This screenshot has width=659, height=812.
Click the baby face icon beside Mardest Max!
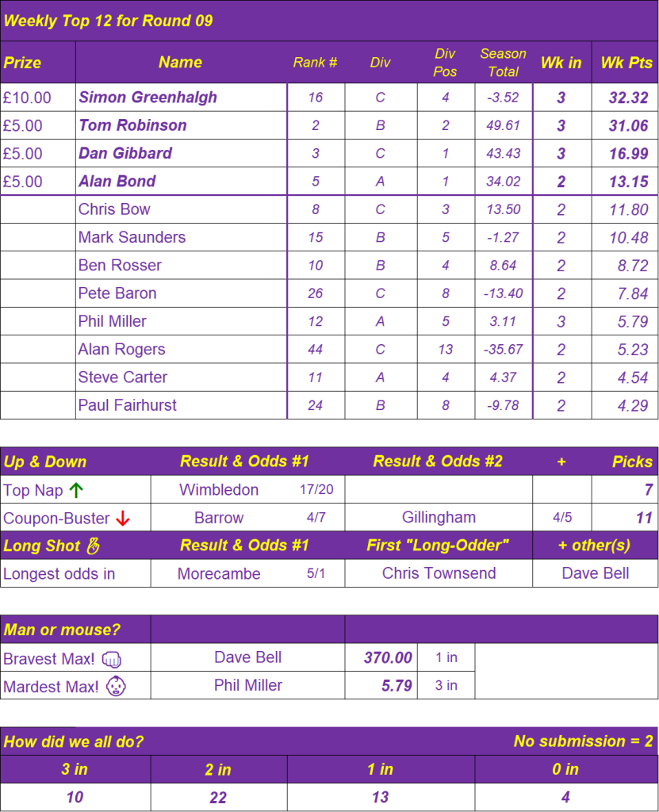click(x=116, y=686)
